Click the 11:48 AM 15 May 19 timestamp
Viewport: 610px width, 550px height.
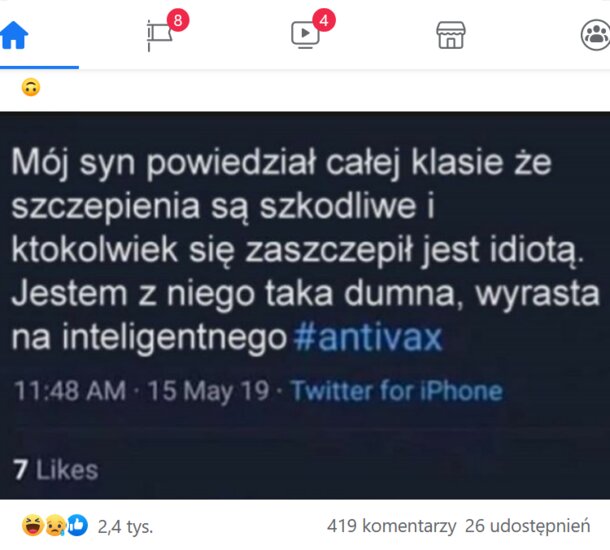(142, 391)
